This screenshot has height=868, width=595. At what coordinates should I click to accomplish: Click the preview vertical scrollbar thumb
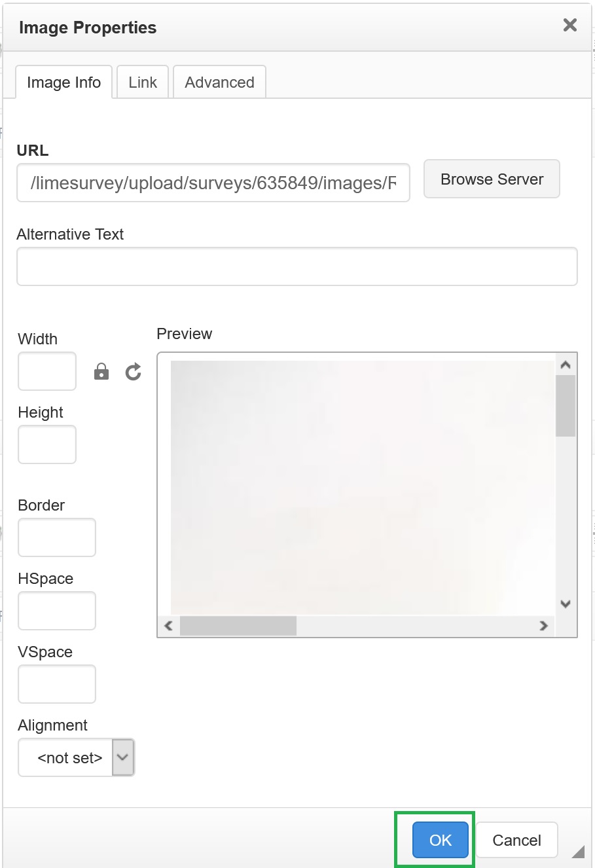tap(566, 406)
